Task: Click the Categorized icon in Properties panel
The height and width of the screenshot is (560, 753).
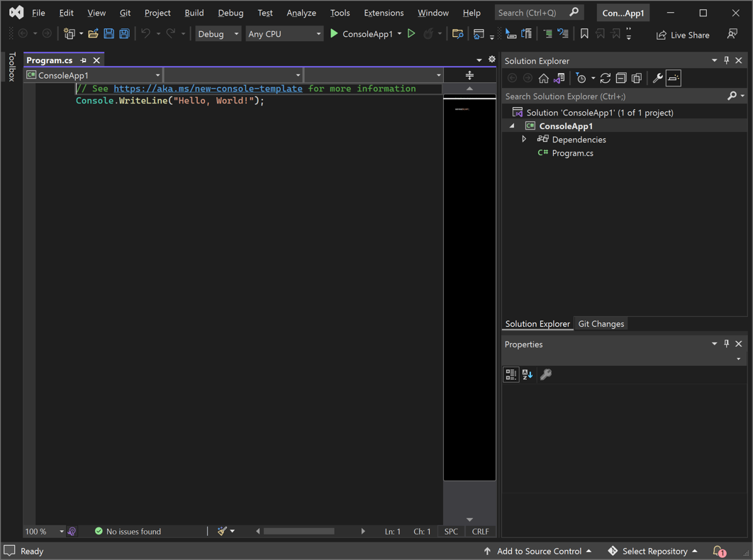Action: 511,374
